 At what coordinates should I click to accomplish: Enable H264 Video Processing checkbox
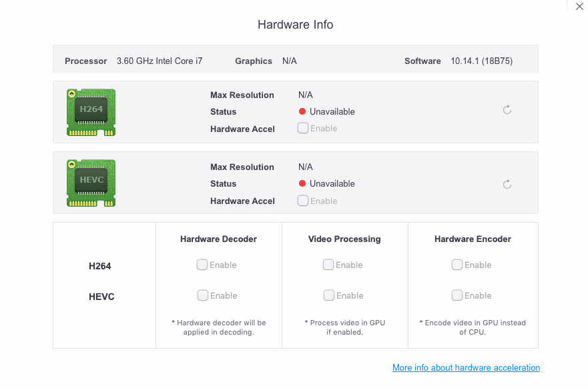click(328, 265)
